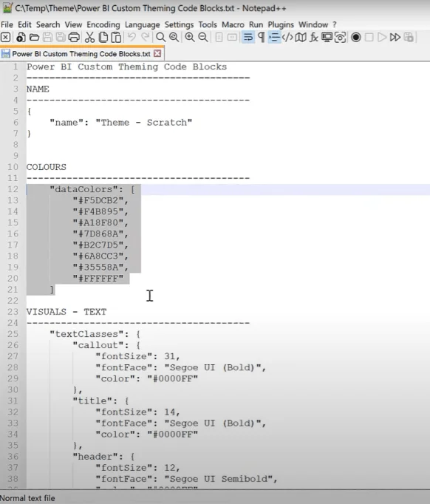Viewport: 430px width, 504px height.
Task: Click the Open file folder icon
Action: tap(35, 37)
